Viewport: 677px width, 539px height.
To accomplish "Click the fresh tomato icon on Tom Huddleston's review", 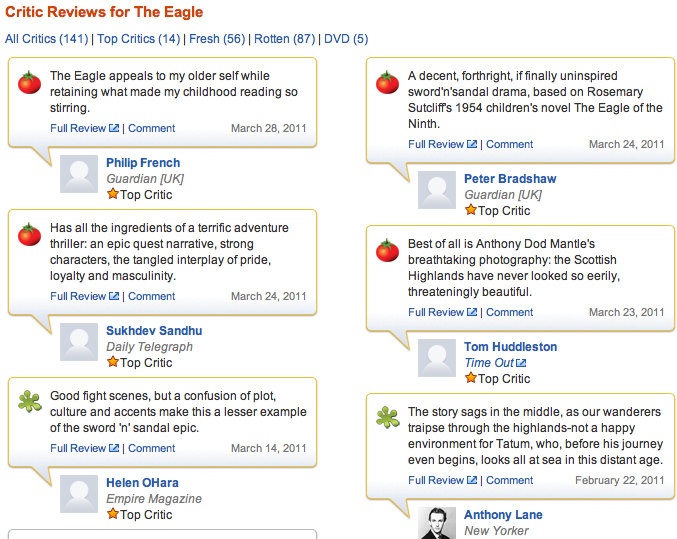I will (x=387, y=251).
